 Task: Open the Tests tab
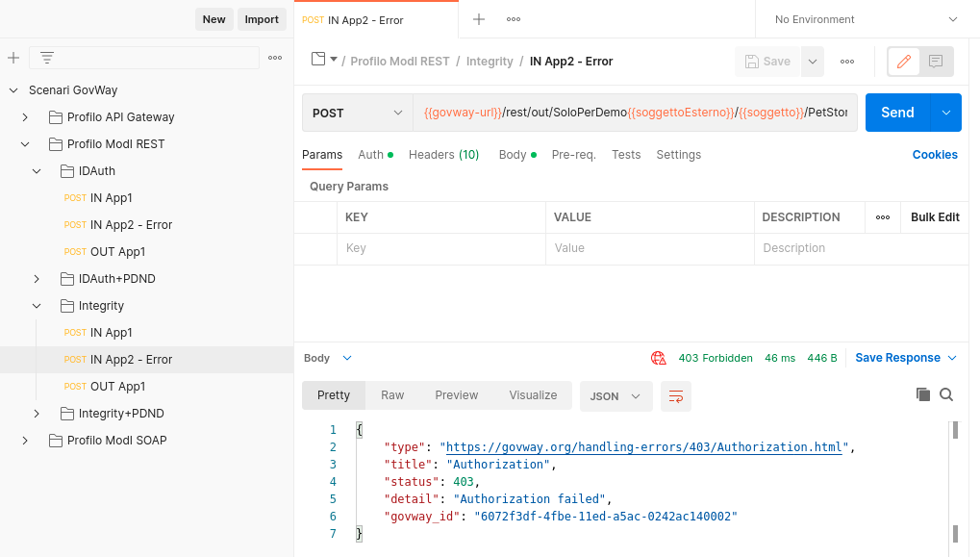click(x=626, y=155)
